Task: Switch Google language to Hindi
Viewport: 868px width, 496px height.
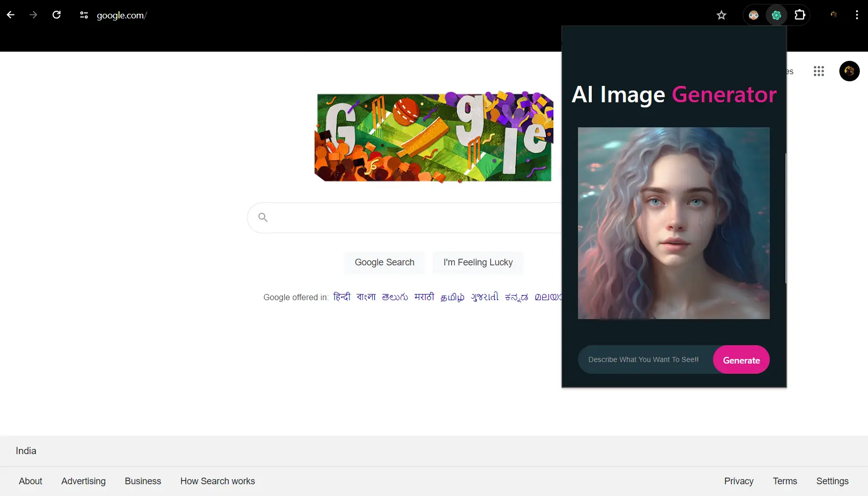Action: [342, 297]
